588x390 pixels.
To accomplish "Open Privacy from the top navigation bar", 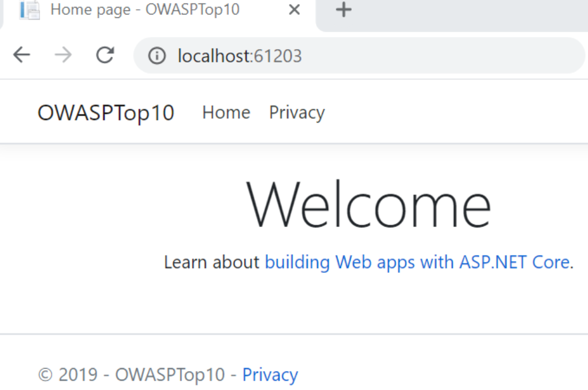I will [297, 112].
